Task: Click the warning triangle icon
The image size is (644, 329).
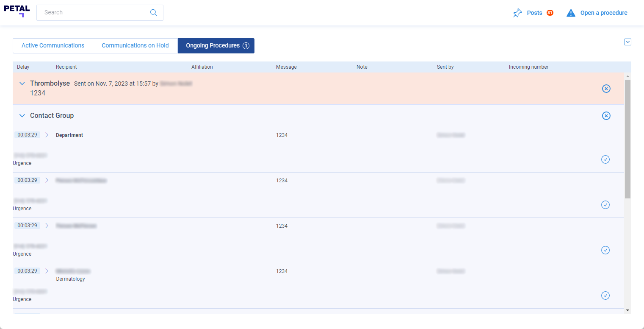Action: (x=571, y=13)
